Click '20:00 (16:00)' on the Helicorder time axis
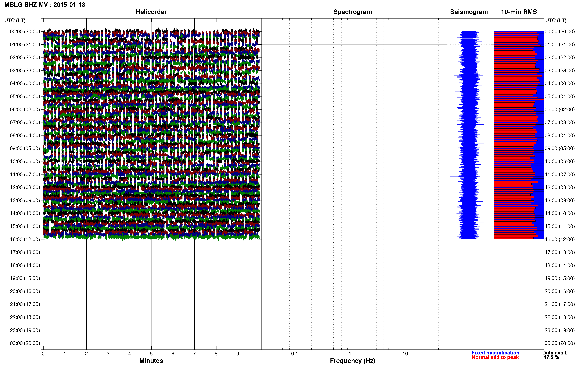 pos(25,291)
